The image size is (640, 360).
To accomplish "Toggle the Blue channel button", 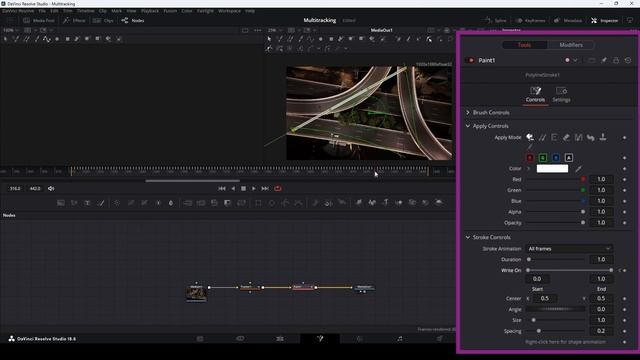I will point(556,158).
